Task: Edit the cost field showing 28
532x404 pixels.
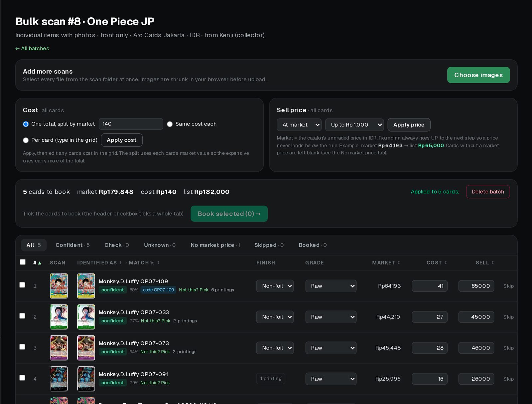Action: 430,348
